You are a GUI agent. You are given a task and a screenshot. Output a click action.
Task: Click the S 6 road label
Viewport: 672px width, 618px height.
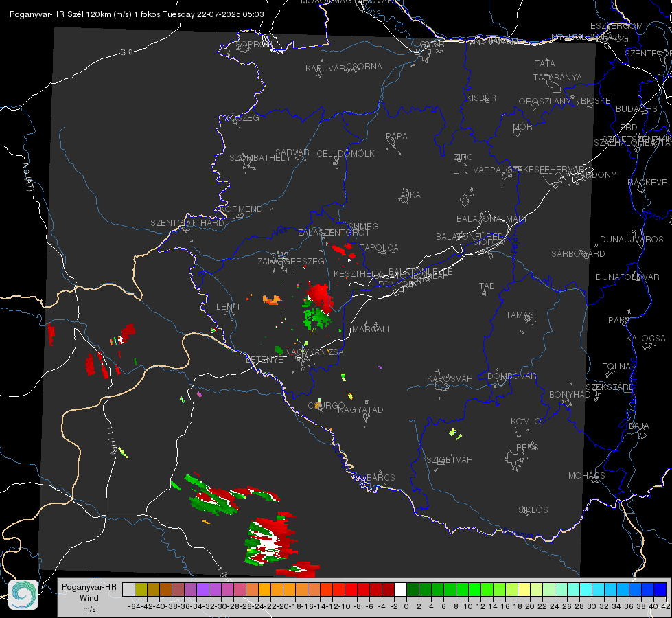pyautogui.click(x=127, y=52)
